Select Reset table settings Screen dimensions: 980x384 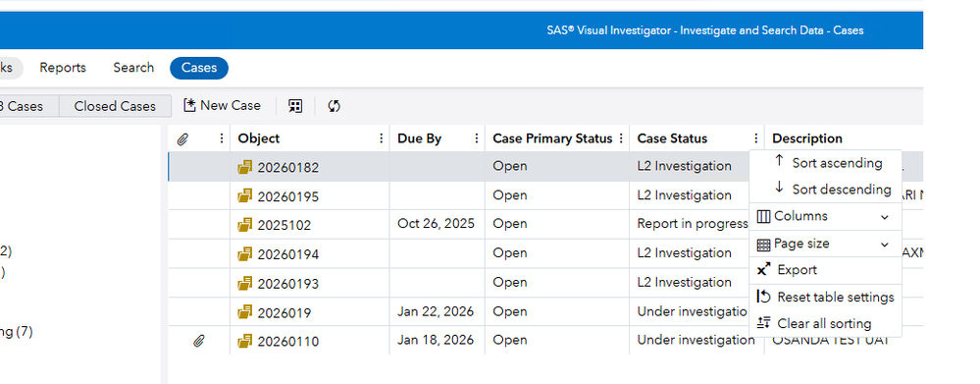[x=825, y=297]
